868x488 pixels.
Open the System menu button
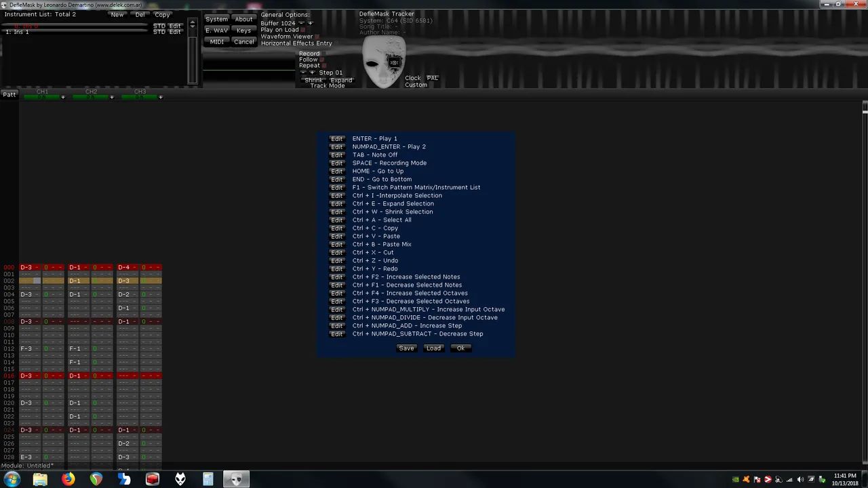click(x=216, y=19)
